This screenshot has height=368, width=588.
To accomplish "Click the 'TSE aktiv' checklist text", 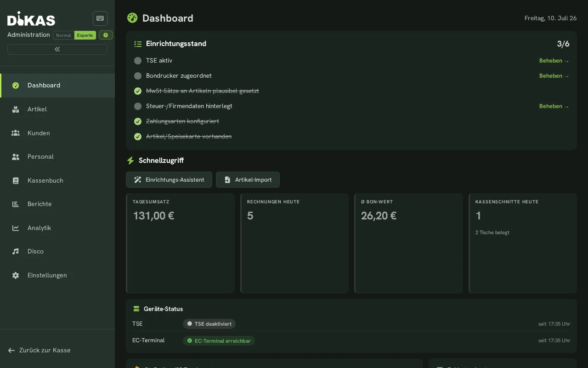I will pyautogui.click(x=159, y=61).
